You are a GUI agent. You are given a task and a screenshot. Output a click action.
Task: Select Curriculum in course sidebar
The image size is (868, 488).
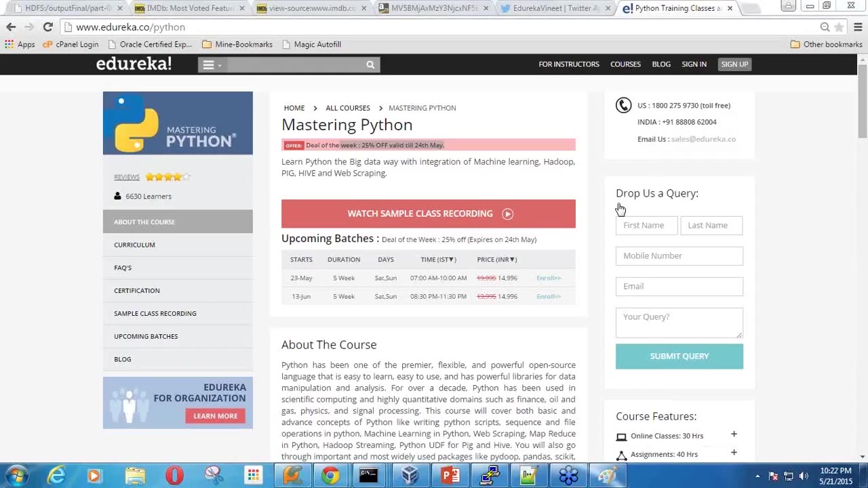point(178,245)
